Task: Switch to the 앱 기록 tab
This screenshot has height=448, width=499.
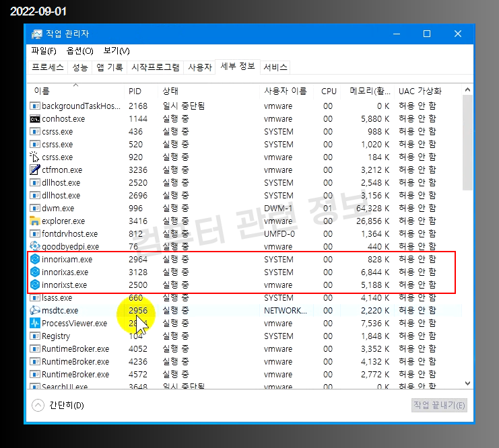Action: [110, 67]
